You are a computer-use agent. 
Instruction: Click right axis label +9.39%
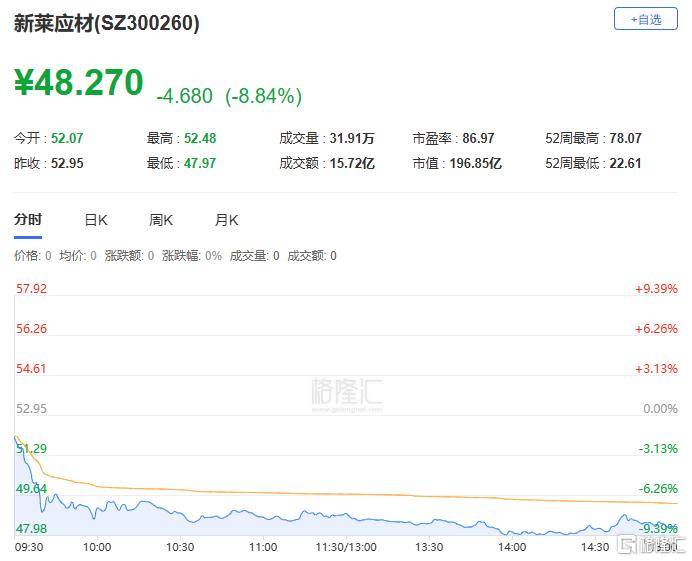pos(656,289)
